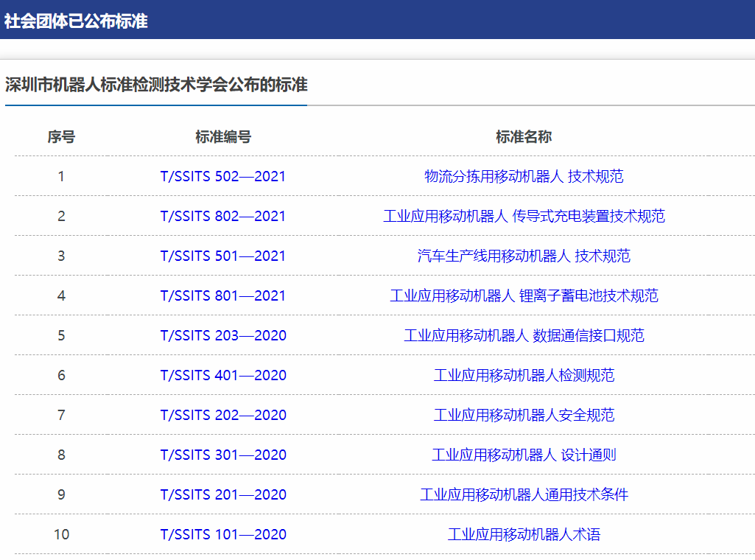755x560 pixels.
Task: Click the 序号 column header
Action: [61, 137]
